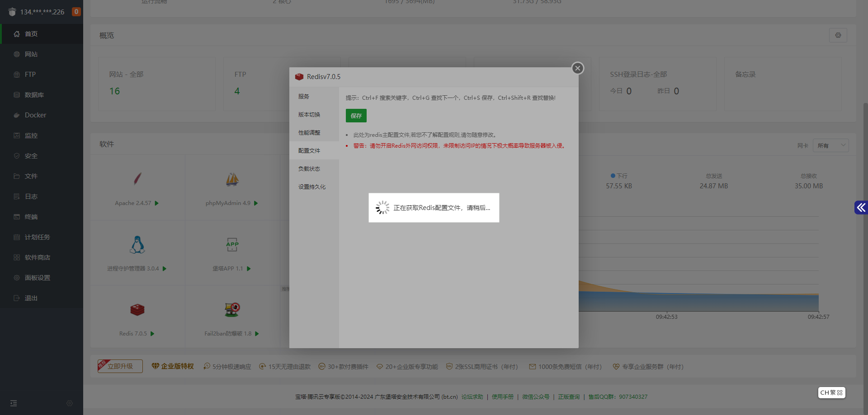
Task: Click the 堡塔APP icon
Action: click(x=232, y=245)
